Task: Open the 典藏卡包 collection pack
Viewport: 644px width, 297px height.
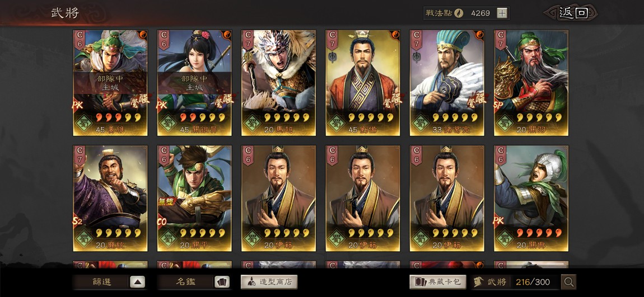Action: pos(438,282)
